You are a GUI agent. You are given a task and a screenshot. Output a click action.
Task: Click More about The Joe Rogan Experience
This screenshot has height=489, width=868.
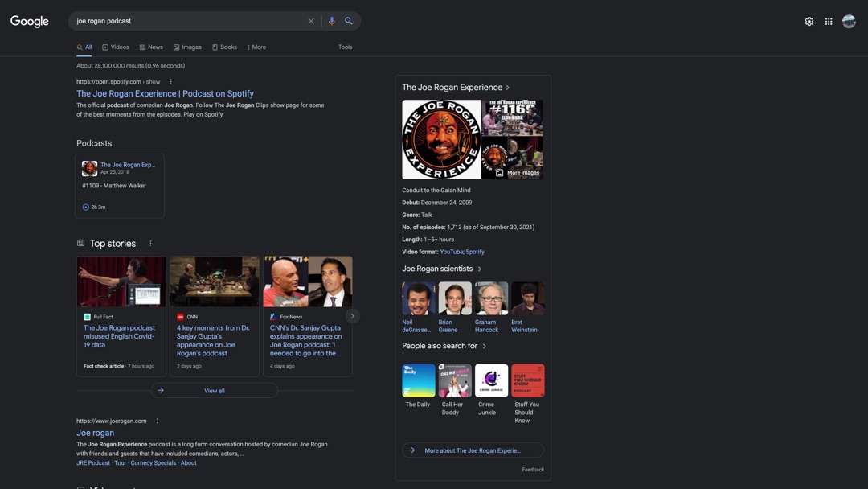pyautogui.click(x=473, y=450)
